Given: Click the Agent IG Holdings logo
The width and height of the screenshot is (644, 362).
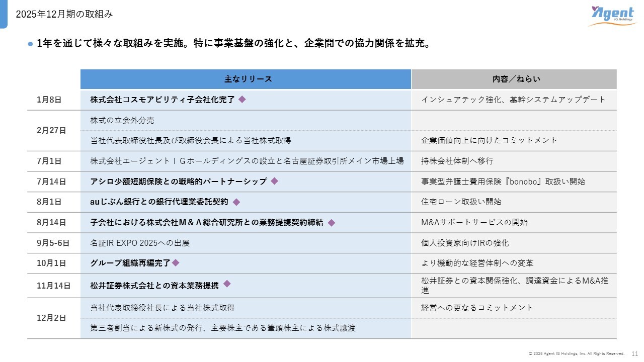Looking at the screenshot, I should [x=611, y=15].
